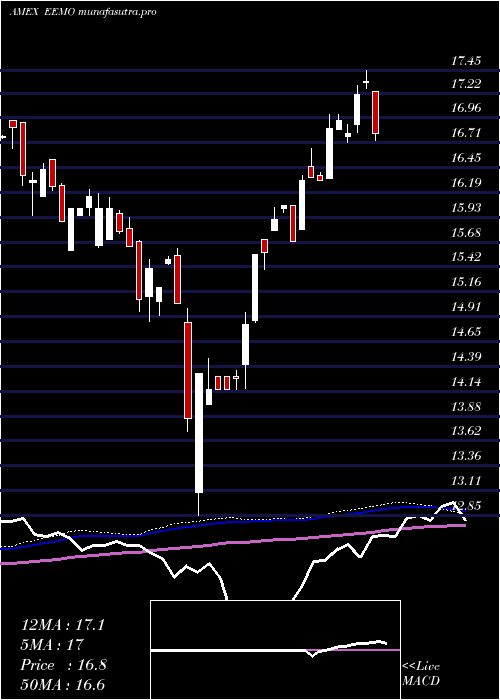This screenshot has width=500, height=700.
Task: Click the 15.42 price axis label
Action: pos(466,257)
